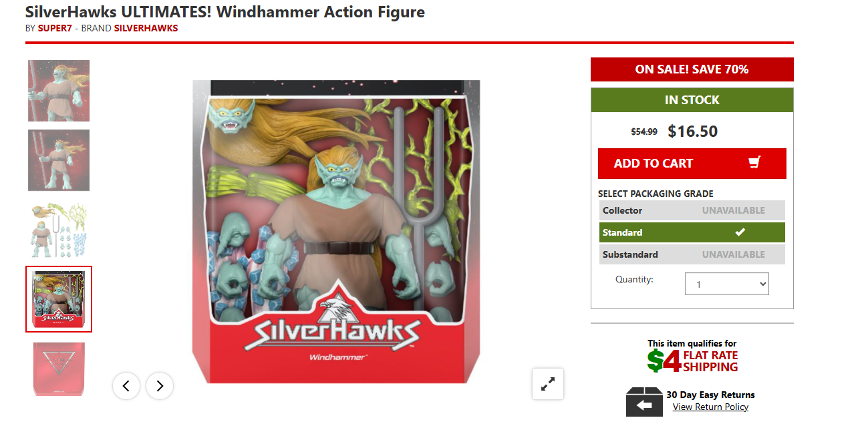Select the Collector packaging grade
The image size is (868, 426).
[x=692, y=210]
